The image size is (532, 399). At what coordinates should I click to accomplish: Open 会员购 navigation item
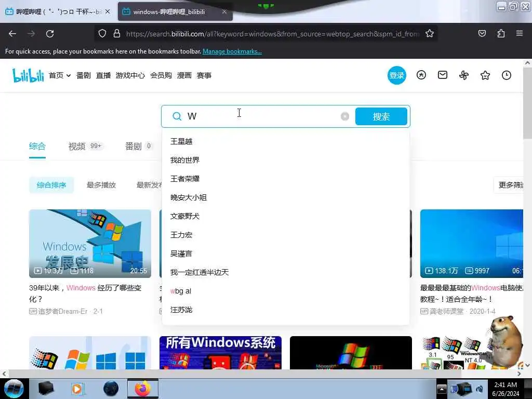pyautogui.click(x=161, y=75)
